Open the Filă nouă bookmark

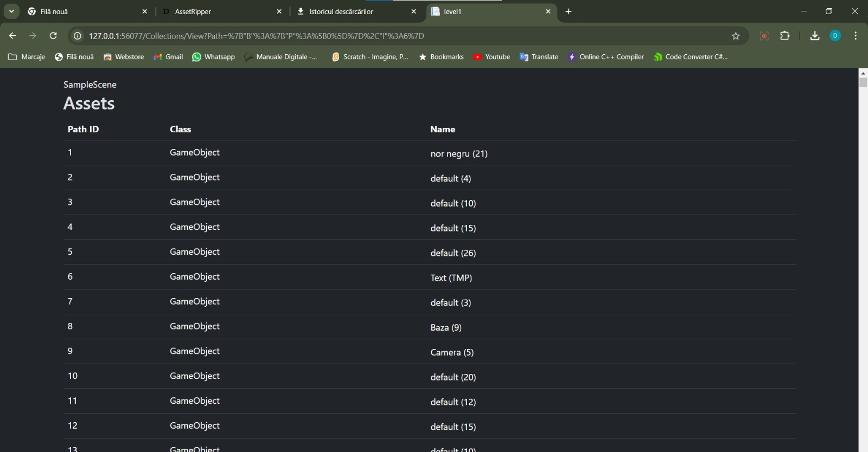coord(74,57)
